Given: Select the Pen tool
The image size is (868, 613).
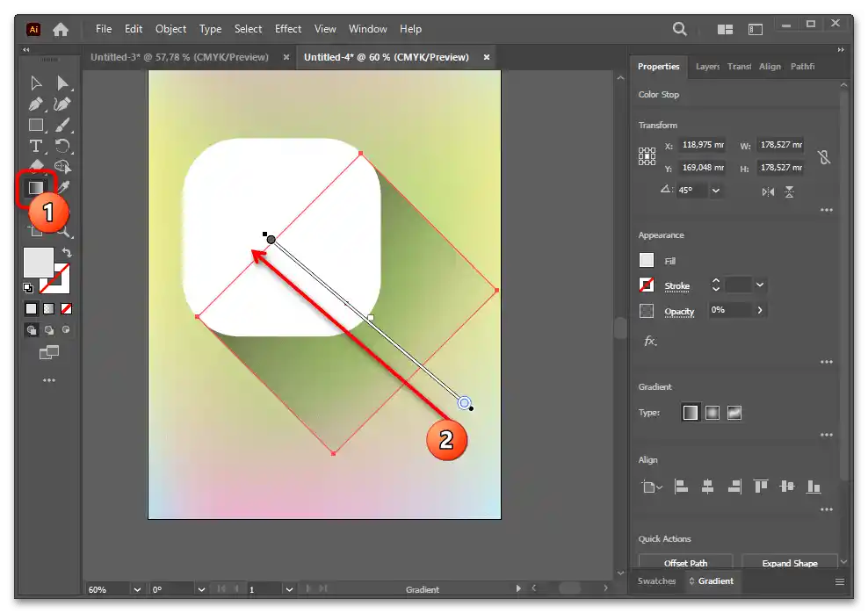Looking at the screenshot, I should 36,104.
